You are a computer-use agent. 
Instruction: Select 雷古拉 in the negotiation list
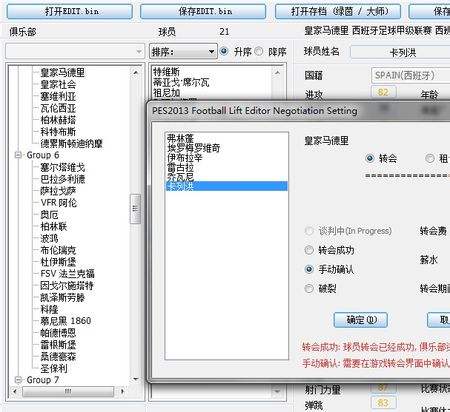180,167
